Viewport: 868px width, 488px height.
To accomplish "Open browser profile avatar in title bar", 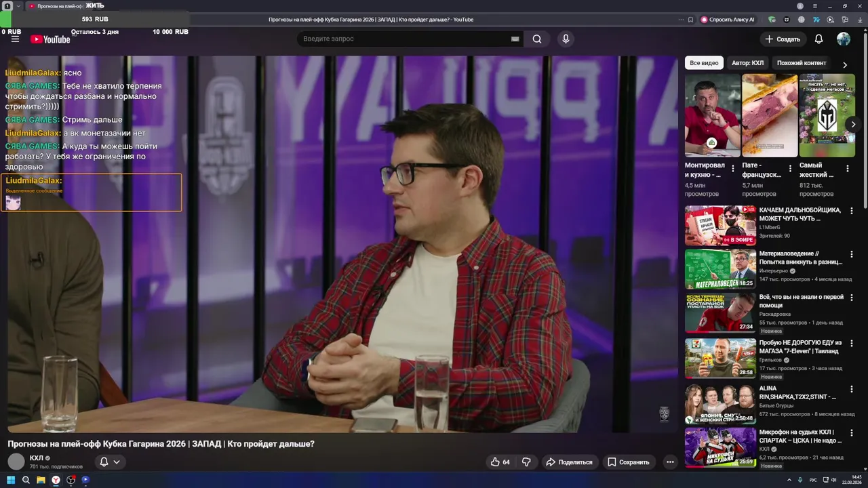I will [800, 5].
